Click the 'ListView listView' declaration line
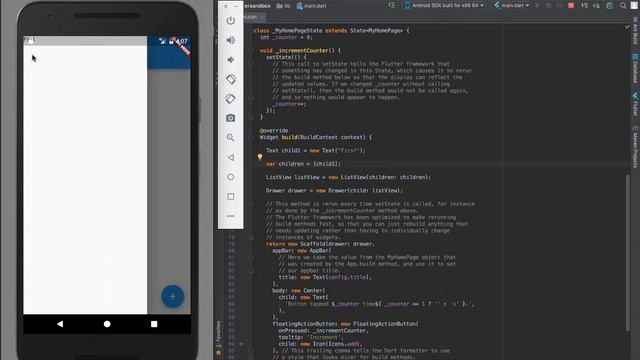Image resolution: width=640 pixels, height=360 pixels. pyautogui.click(x=348, y=177)
